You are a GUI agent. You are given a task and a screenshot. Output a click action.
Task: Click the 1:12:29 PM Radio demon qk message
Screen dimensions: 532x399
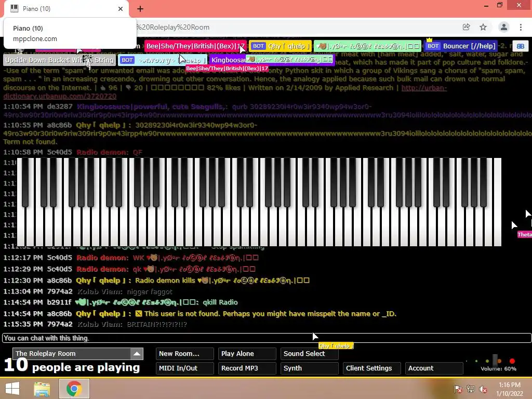point(129,269)
